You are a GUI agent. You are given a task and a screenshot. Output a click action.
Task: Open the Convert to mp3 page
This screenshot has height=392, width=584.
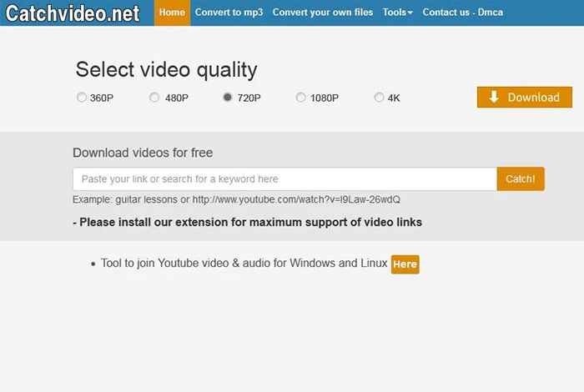click(228, 13)
